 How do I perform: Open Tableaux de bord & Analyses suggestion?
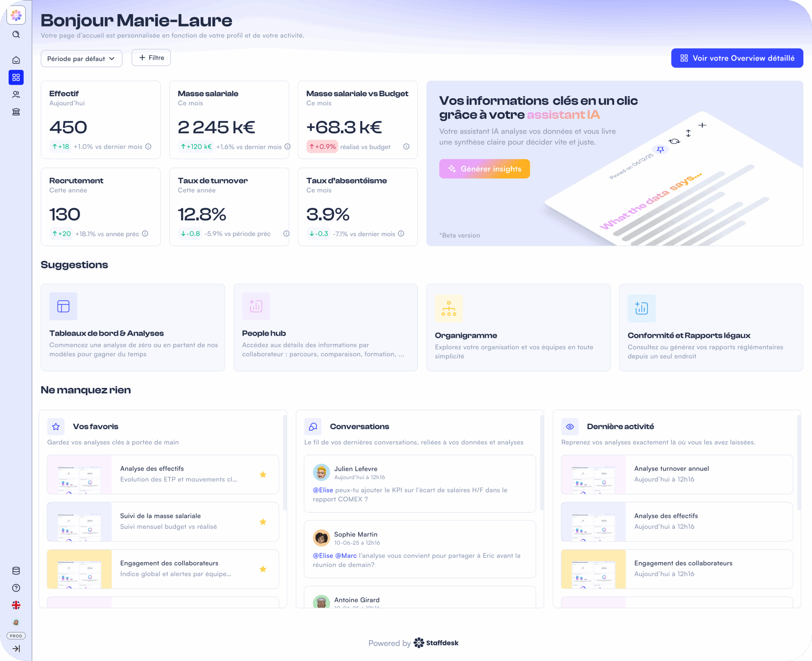[133, 327]
